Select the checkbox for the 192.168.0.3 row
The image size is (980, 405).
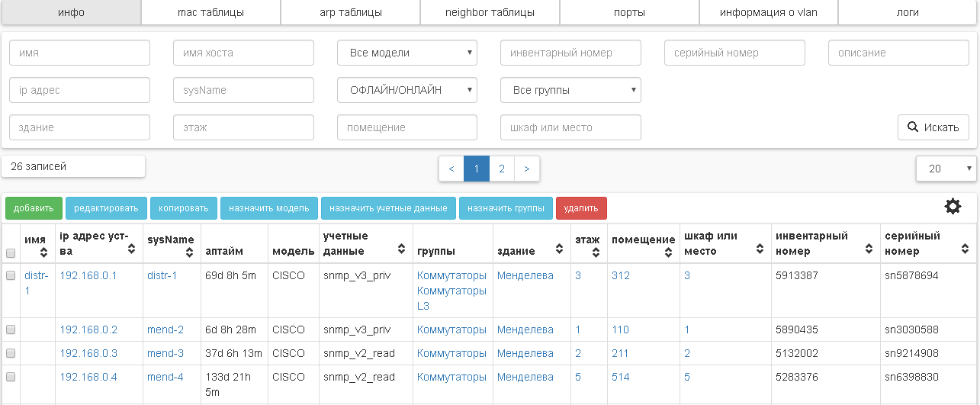pyautogui.click(x=11, y=354)
